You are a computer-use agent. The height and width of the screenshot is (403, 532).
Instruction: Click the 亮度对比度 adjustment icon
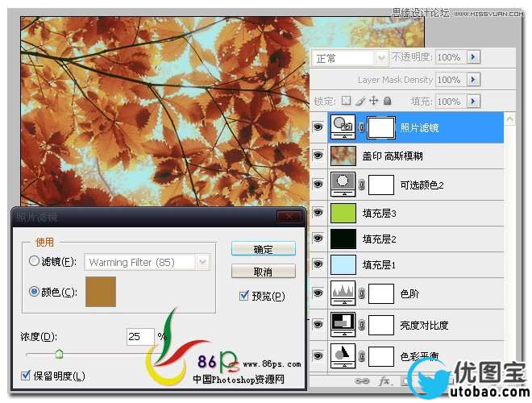click(343, 325)
